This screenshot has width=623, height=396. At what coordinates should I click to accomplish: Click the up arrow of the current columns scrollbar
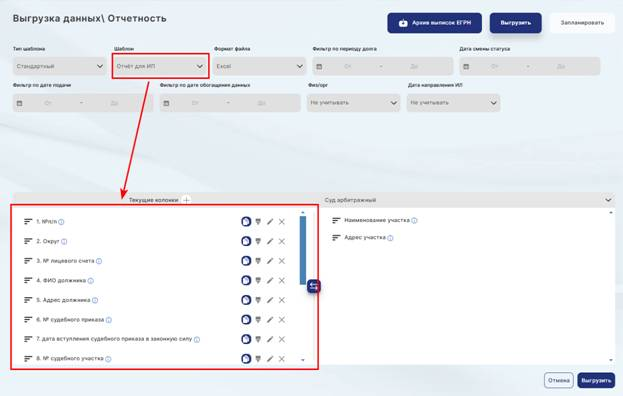303,212
